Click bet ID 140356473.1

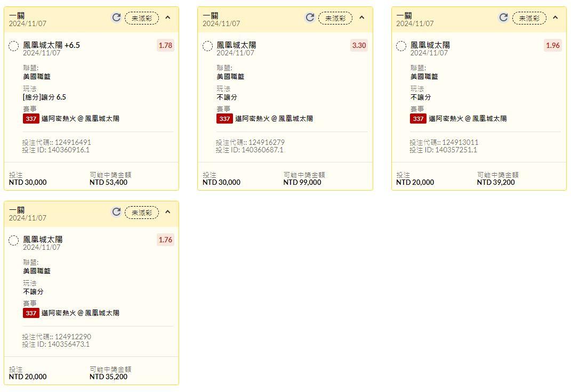coord(68,345)
